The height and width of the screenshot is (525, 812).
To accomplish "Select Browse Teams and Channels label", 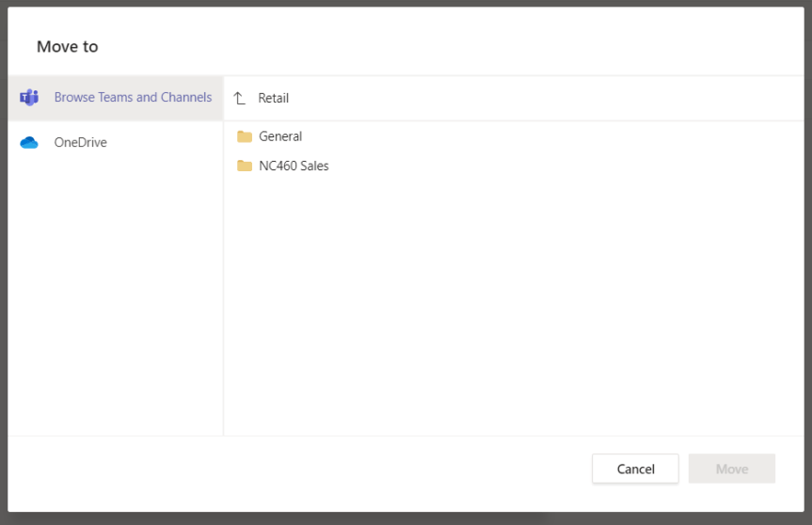I will [x=133, y=98].
